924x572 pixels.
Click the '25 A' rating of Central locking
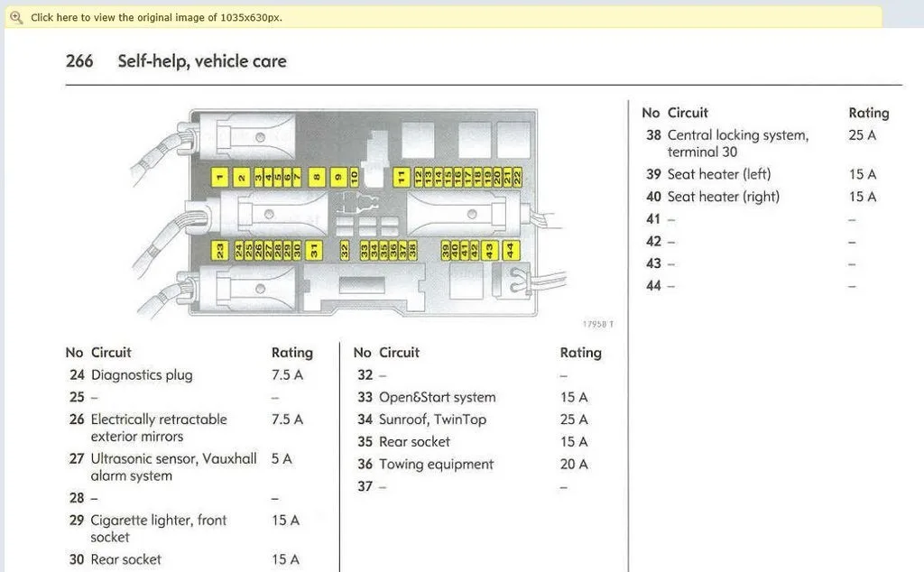pos(862,135)
